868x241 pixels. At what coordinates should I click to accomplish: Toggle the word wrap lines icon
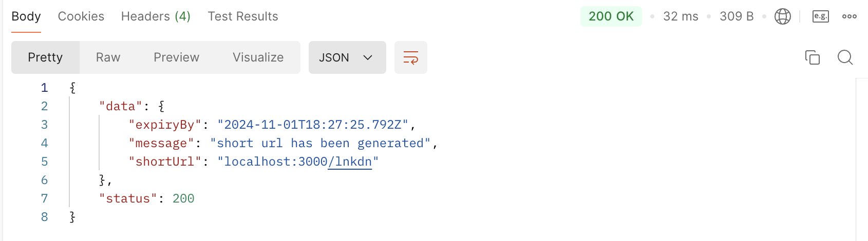411,57
